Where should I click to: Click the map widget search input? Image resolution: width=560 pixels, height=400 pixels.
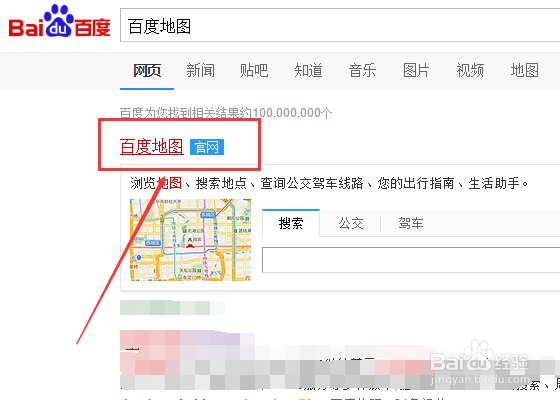tap(411, 260)
